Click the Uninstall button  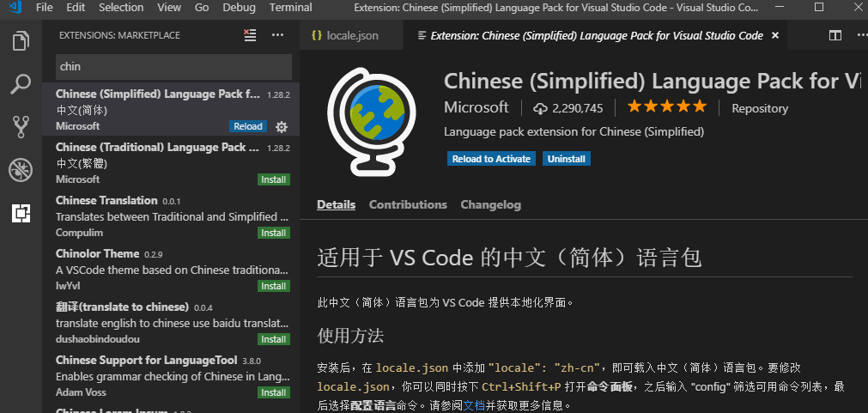[x=567, y=159]
